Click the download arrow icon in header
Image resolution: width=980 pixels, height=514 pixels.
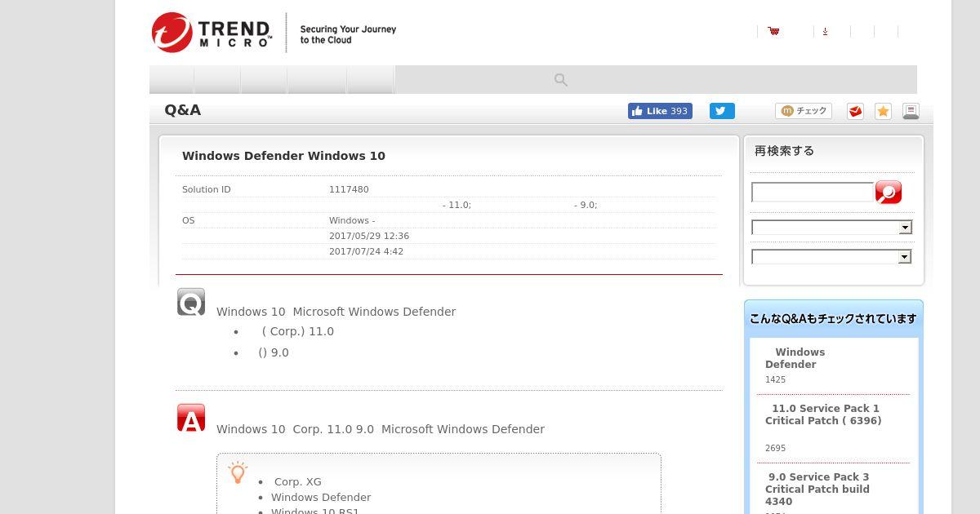(825, 31)
